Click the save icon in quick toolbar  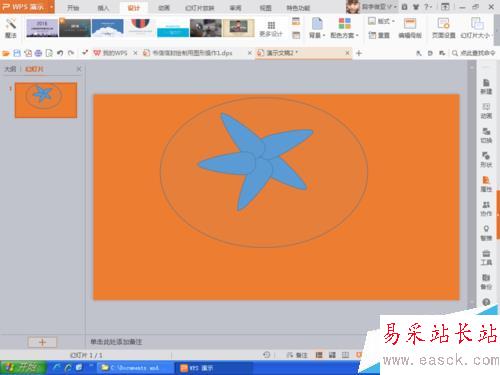[x=17, y=53]
